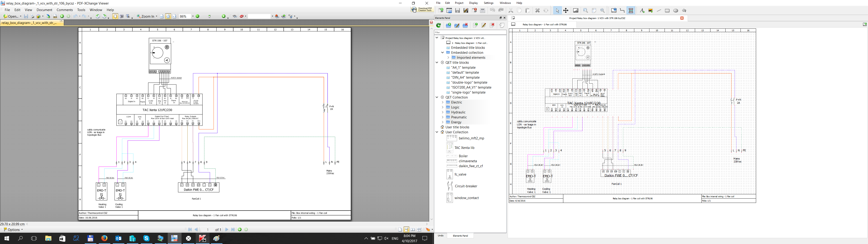Select the Hand tool in PDF viewer

(115, 16)
